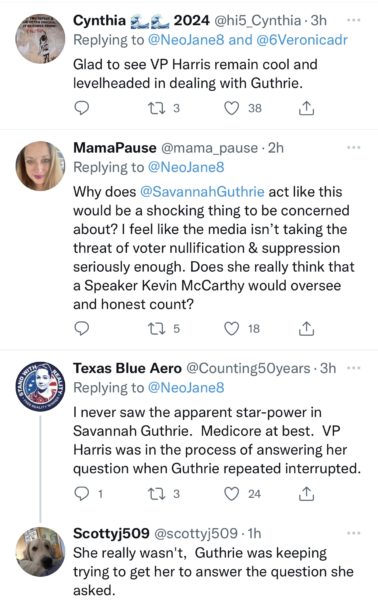Share MamaPause's tweet
378x600 pixels.
pos(306,329)
